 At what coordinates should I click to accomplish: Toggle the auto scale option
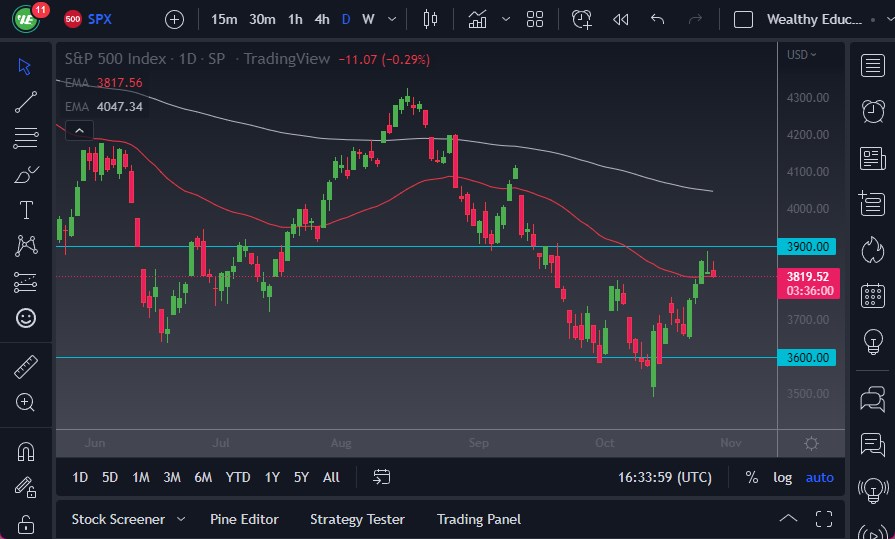[819, 477]
